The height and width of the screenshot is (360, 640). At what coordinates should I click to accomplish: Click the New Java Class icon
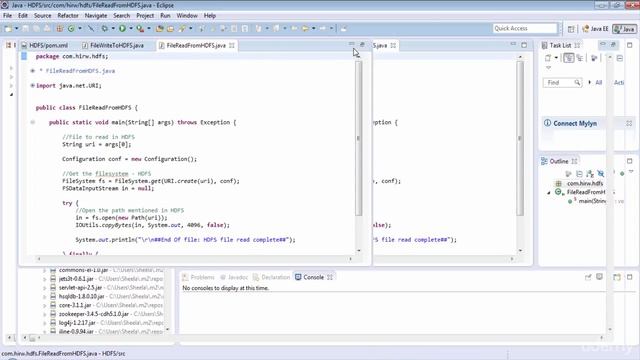click(x=71, y=29)
